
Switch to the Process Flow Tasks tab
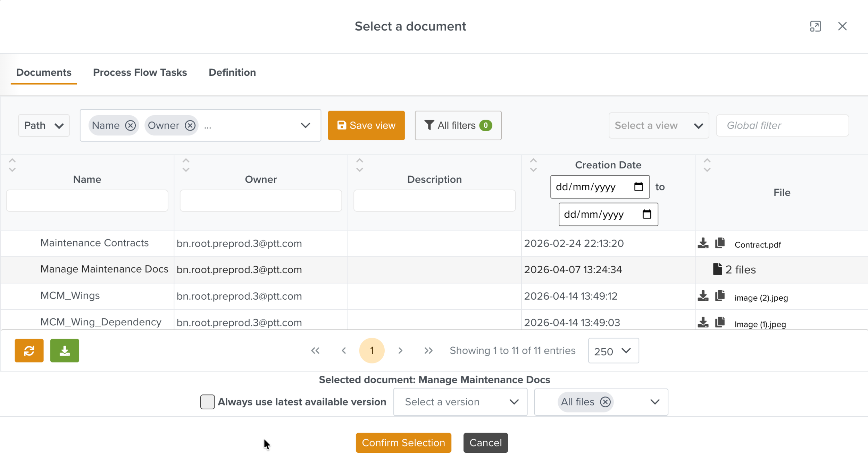click(x=140, y=73)
